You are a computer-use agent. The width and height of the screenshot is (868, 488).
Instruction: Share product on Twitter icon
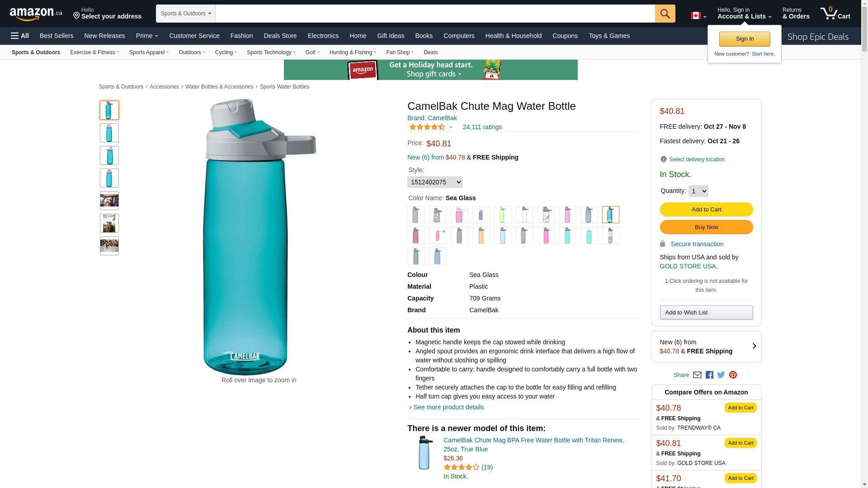[721, 375]
